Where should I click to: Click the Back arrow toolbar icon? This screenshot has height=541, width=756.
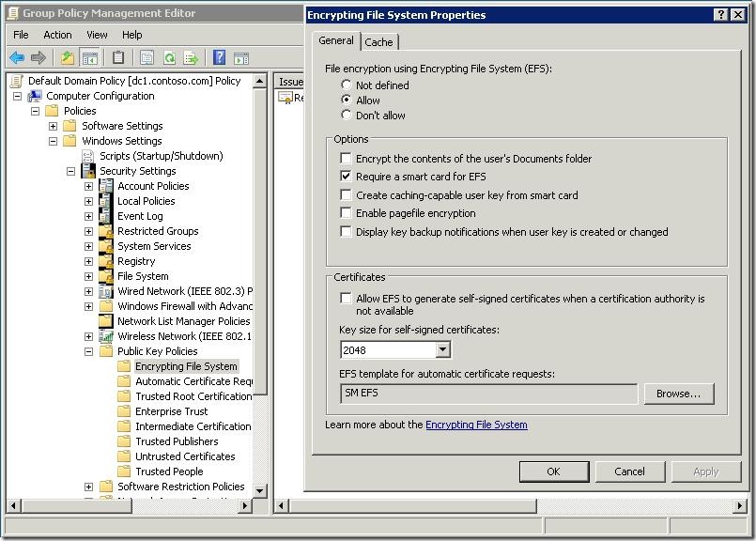(17, 58)
